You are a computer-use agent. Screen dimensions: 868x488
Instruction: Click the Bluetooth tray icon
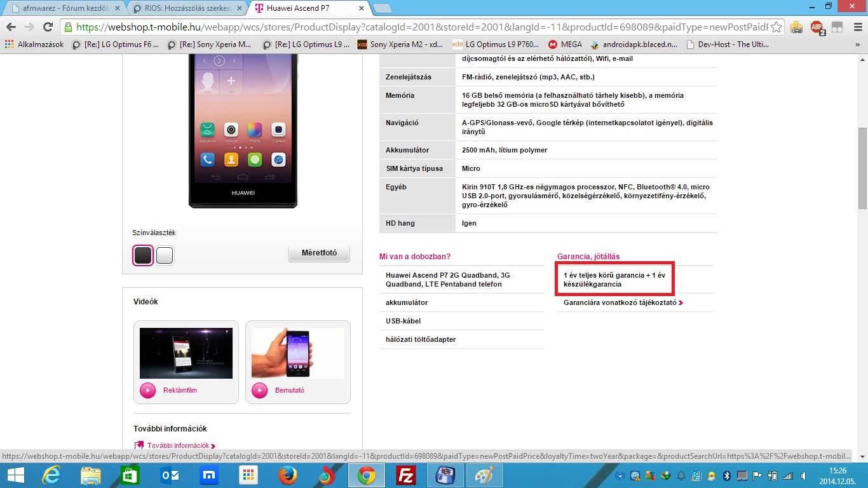pos(727,475)
